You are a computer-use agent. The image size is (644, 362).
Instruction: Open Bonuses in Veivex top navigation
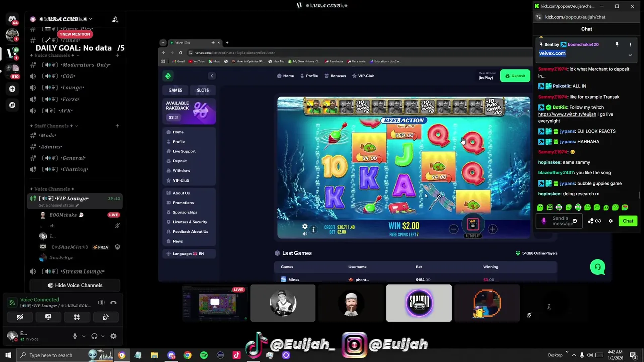(335, 76)
